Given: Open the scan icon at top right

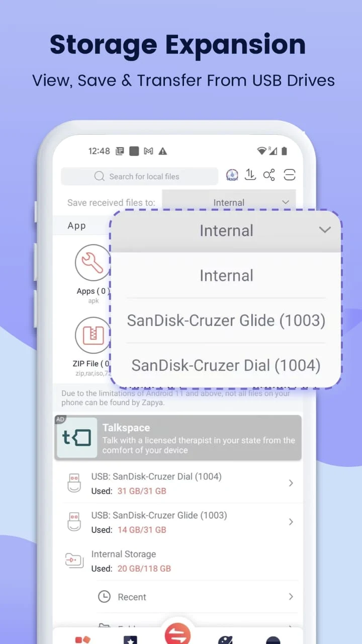Looking at the screenshot, I should tap(289, 175).
